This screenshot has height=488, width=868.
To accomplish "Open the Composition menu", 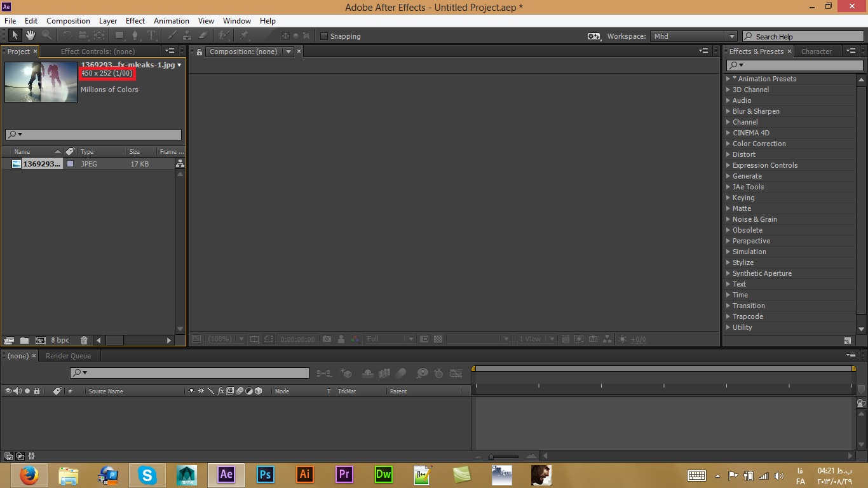I will tap(68, 21).
